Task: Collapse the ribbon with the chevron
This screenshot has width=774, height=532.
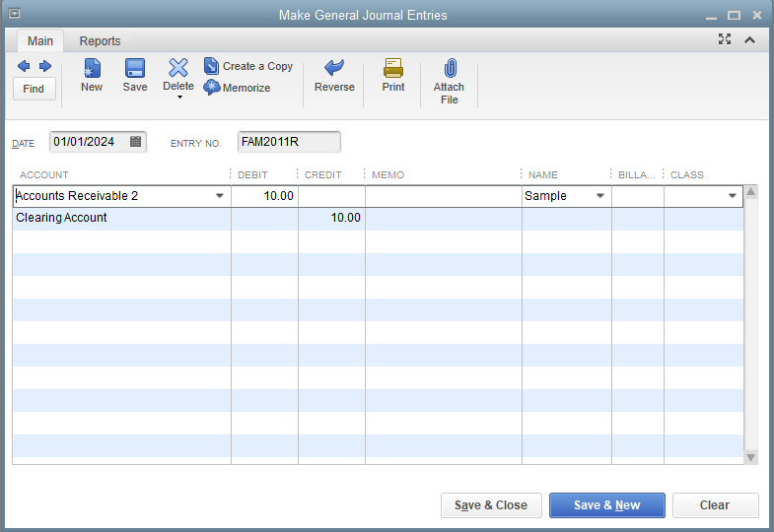Action: tap(749, 40)
